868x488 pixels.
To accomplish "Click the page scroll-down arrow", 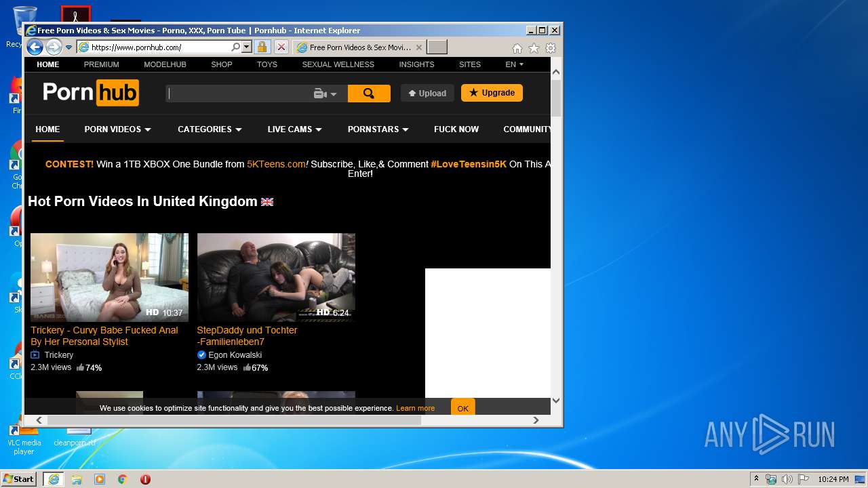I will pyautogui.click(x=556, y=400).
